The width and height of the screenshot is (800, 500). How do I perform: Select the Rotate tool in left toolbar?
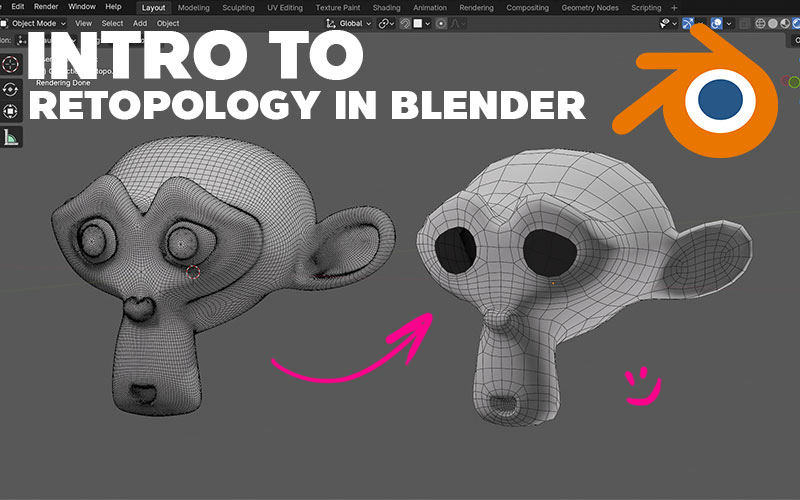[x=11, y=88]
